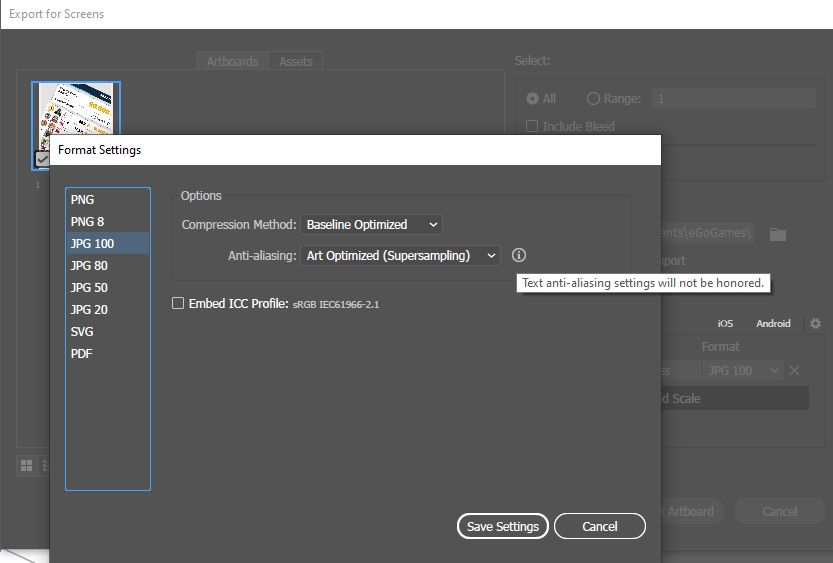Switch to Artboards tab
This screenshot has height=563, width=833.
pyautogui.click(x=233, y=61)
